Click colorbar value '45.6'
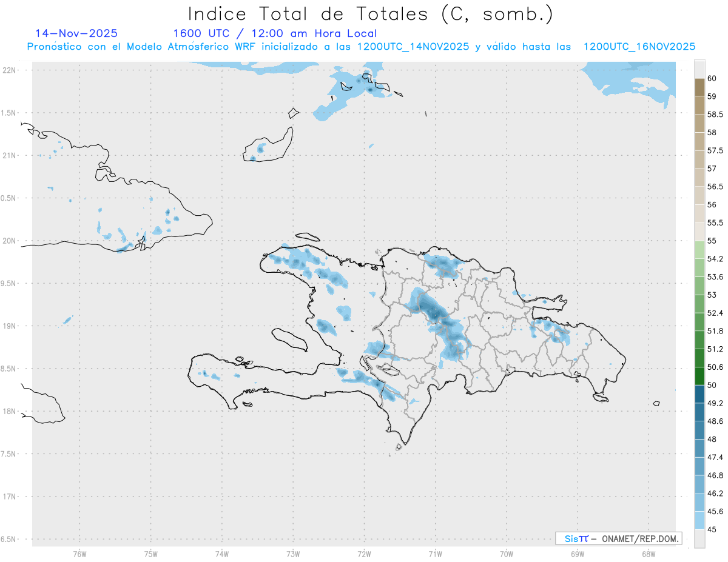The width and height of the screenshot is (728, 562). 715,512
